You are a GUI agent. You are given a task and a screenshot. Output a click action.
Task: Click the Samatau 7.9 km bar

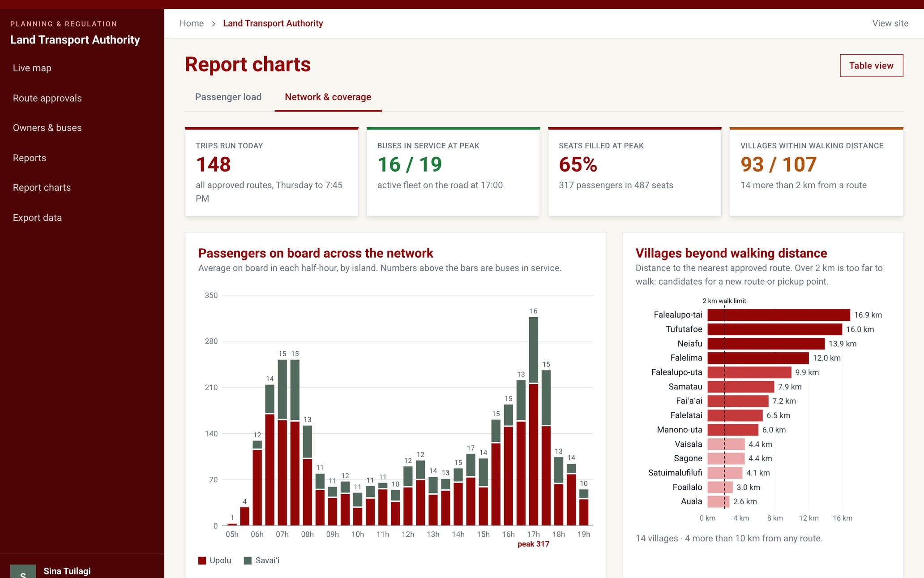pyautogui.click(x=740, y=387)
